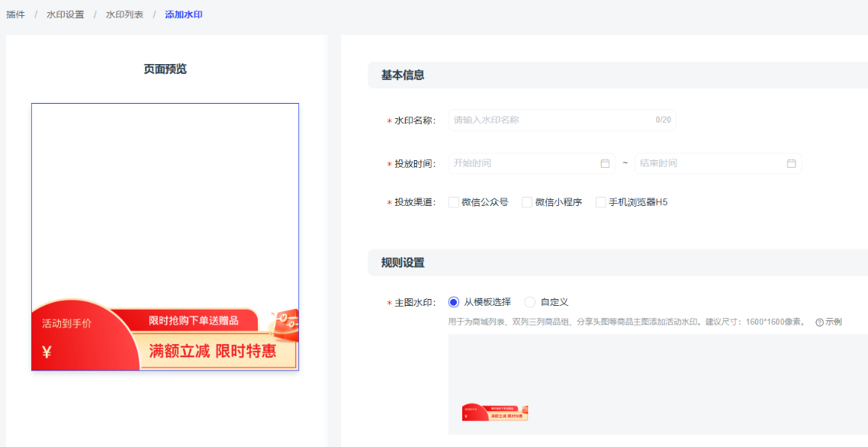Enable the 手机浏览器H5 channel checkbox
This screenshot has height=447, width=868.
click(x=601, y=202)
